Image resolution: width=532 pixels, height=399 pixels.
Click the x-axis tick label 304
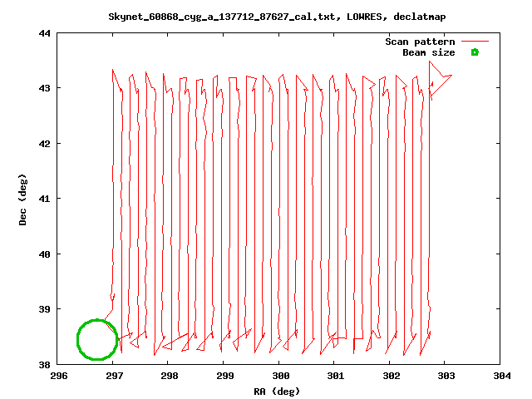coord(502,376)
